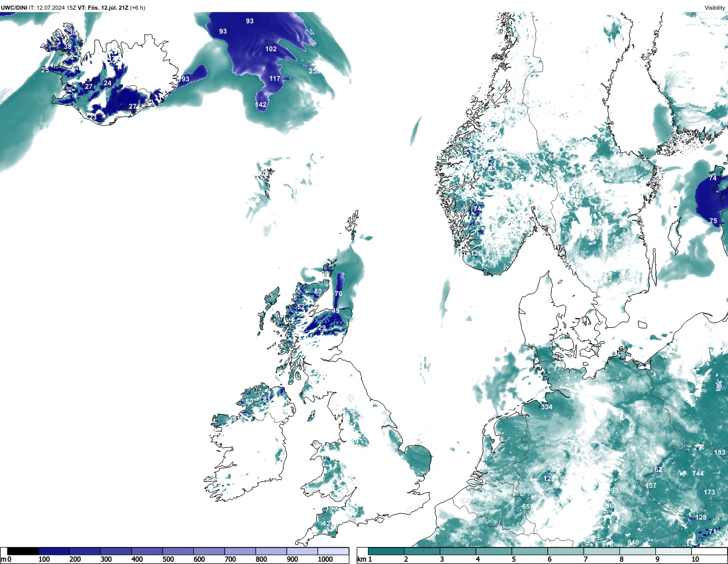Click the '157' value on the map
Image resolution: width=728 pixels, height=564 pixels.
651,485
